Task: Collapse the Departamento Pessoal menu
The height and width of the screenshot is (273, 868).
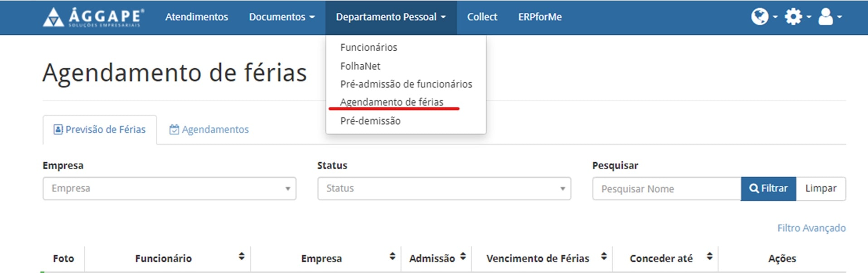Action: click(391, 17)
